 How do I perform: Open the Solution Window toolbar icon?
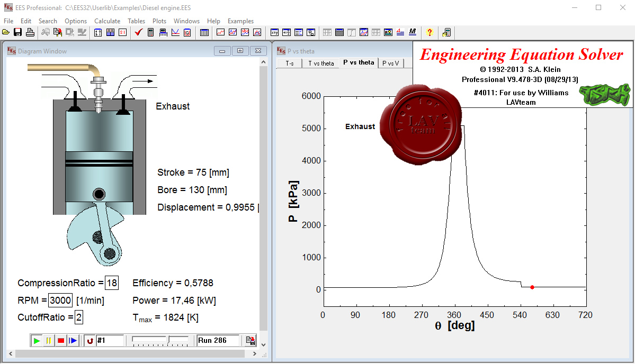click(x=299, y=32)
